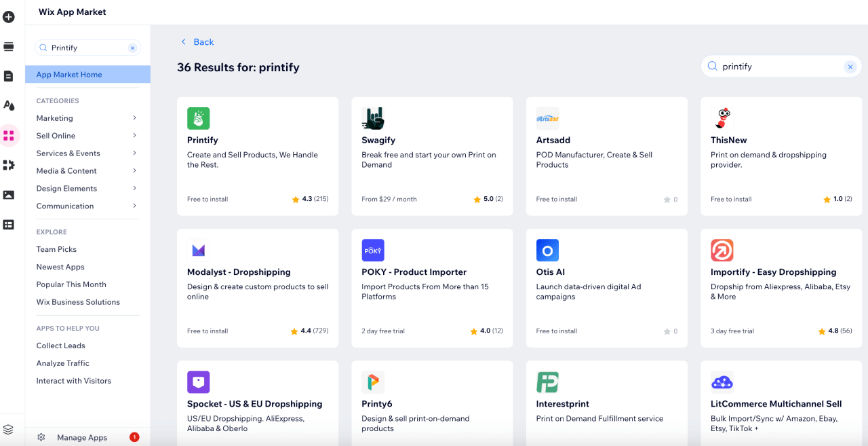Open the Layers icon at bottom of rail
Viewport: 868px width, 446px height.
(8, 429)
